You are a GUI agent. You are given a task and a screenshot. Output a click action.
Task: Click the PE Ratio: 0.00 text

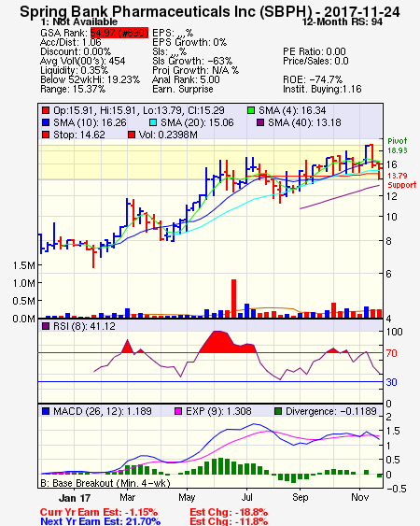pos(315,51)
